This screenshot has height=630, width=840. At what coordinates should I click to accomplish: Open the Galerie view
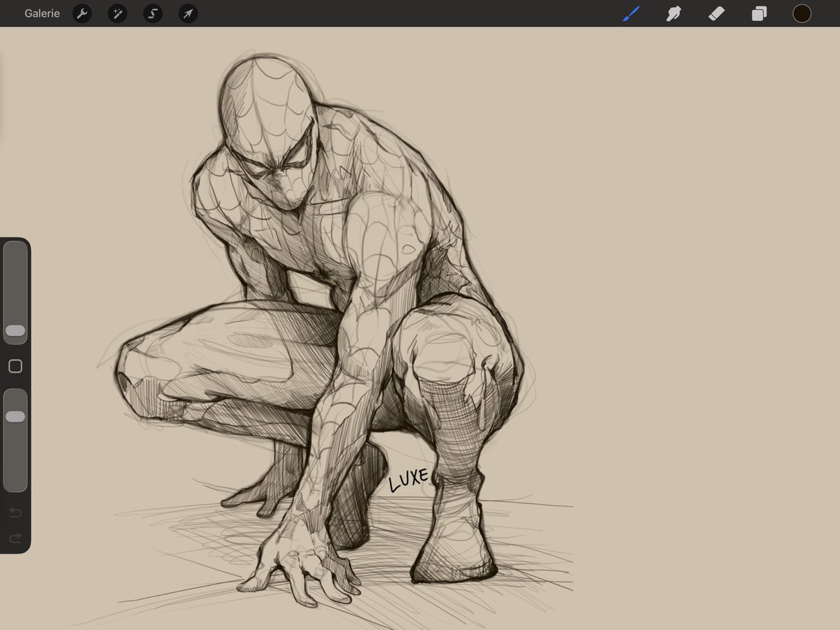click(x=42, y=13)
